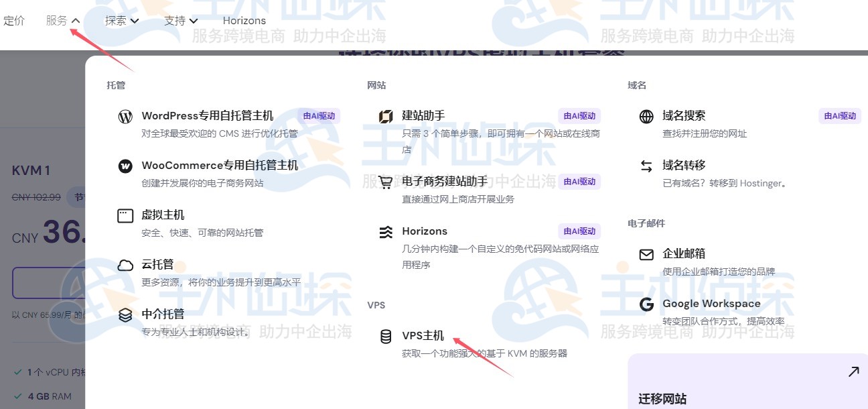Click the 域名 section heading
Image resolution: width=868 pixels, height=409 pixels.
pos(637,85)
